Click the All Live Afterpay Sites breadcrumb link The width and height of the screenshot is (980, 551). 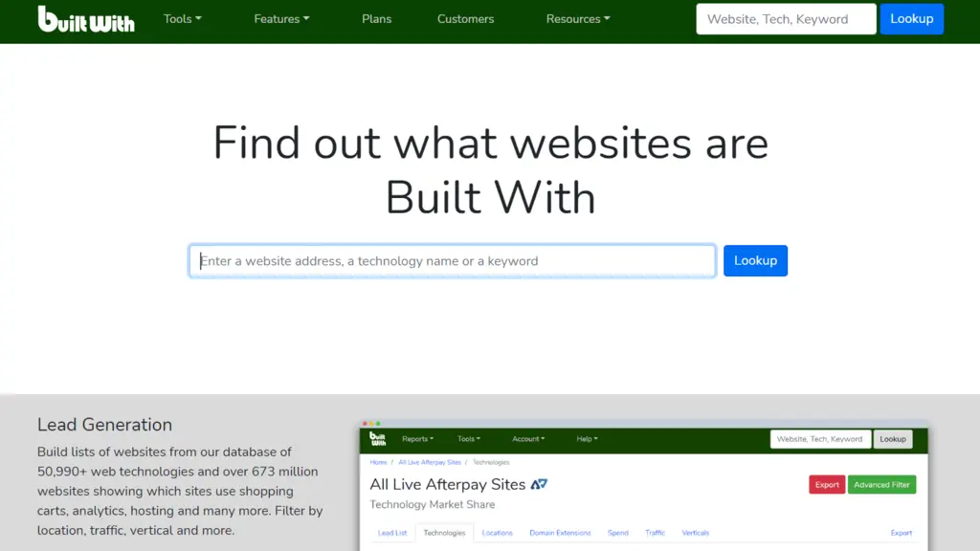point(430,461)
